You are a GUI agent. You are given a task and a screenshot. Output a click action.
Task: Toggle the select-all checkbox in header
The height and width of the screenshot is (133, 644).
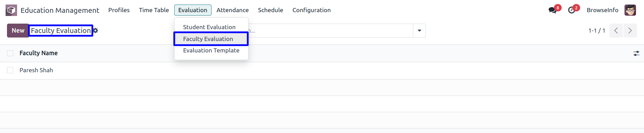point(10,53)
